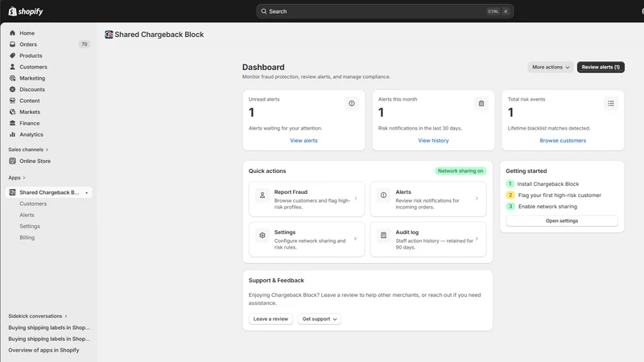Click the search magnifier icon

coord(264,11)
